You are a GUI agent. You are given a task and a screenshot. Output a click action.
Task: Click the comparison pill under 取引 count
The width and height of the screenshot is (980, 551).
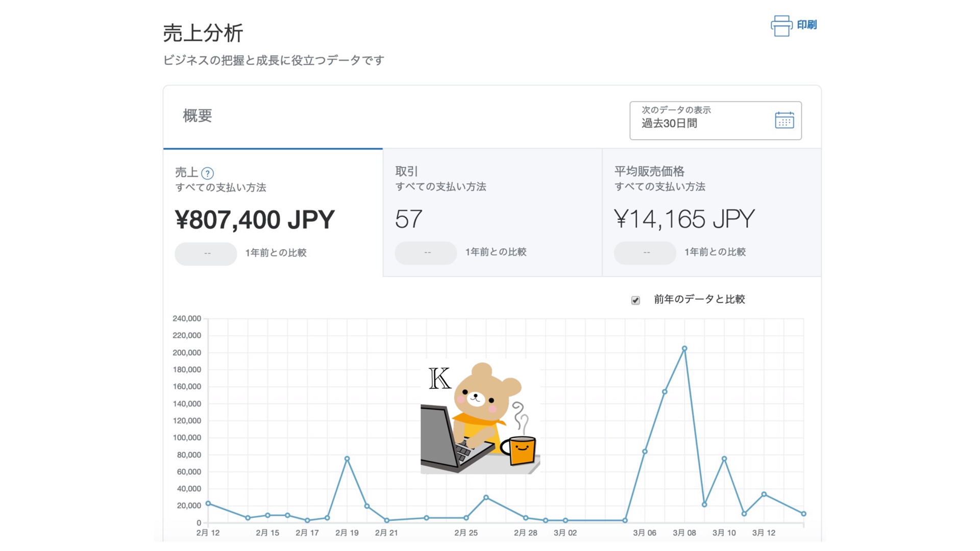pos(426,253)
